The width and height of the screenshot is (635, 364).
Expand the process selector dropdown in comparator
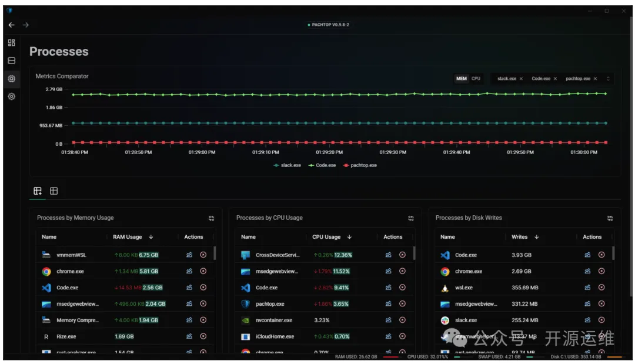tap(608, 78)
